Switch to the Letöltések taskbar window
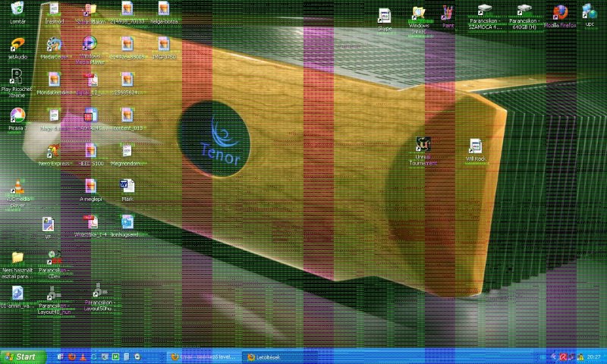This screenshot has height=364, width=607. (278, 357)
